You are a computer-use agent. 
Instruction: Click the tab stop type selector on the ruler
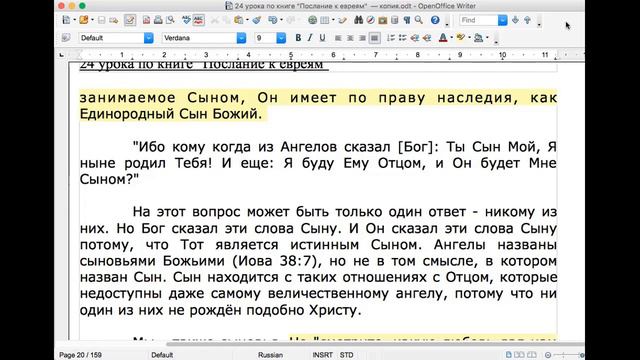tap(62, 55)
